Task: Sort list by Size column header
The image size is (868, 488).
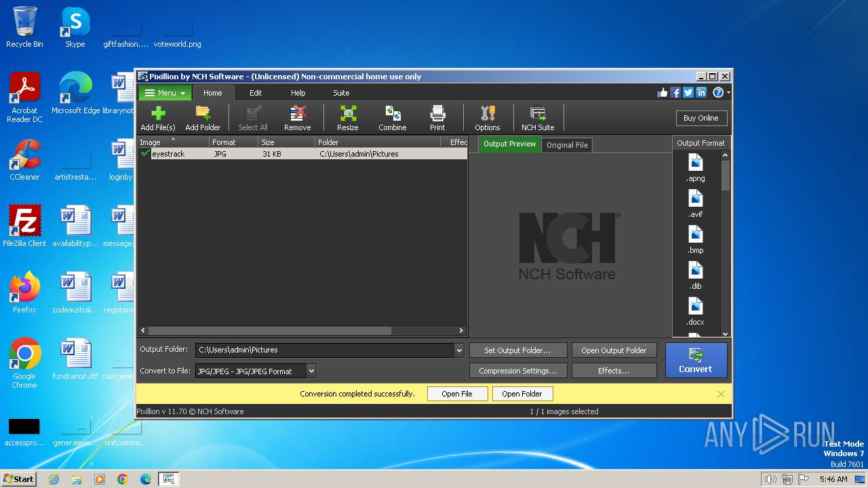Action: tap(286, 142)
